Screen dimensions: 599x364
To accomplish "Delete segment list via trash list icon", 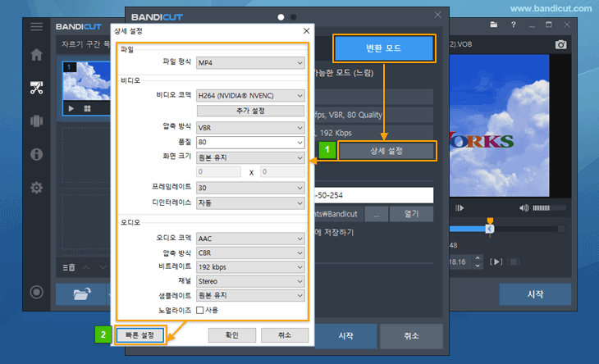I will 69,267.
